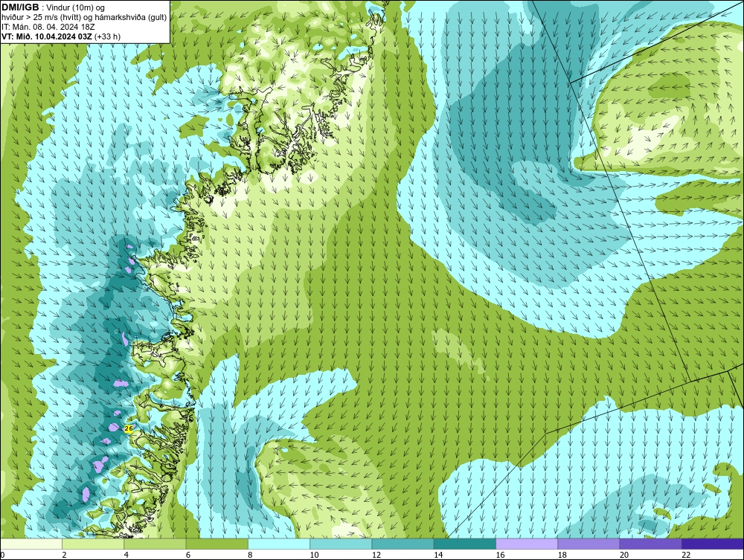Screen dimensions: 744x560
Task: Click the 'hviður > 25 m/s (hvítt)' description line
Action: pos(84,18)
